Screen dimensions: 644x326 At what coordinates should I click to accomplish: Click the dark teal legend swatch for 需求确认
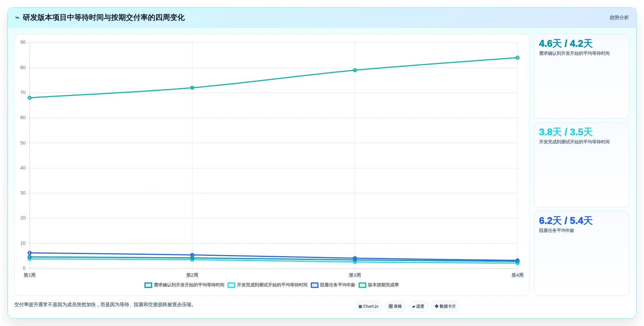click(x=148, y=285)
